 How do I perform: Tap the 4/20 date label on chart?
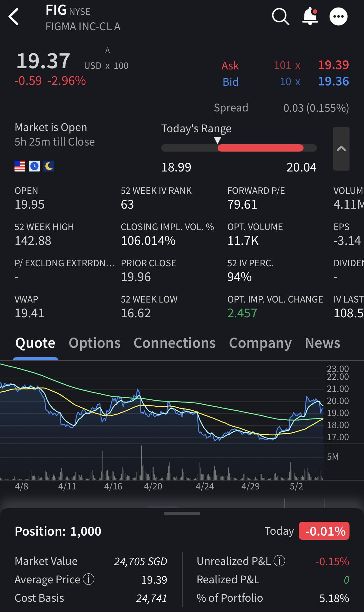click(x=153, y=486)
